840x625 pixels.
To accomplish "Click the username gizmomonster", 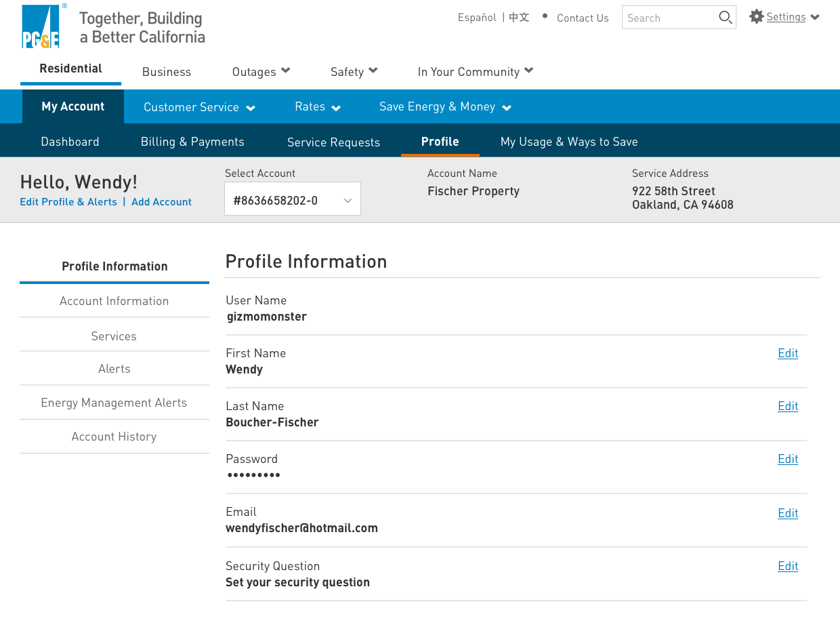I will pos(267,317).
